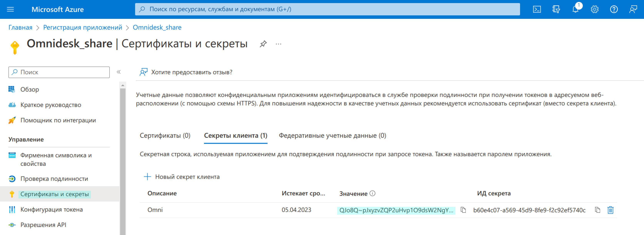Open Фирменная символика и свойства
Screen dimensions: 644x235
[56, 159]
